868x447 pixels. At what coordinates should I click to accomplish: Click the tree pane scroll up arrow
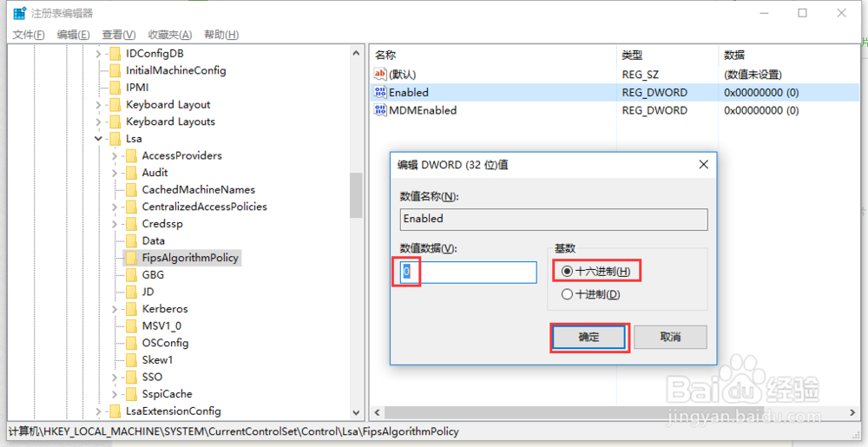pos(356,53)
